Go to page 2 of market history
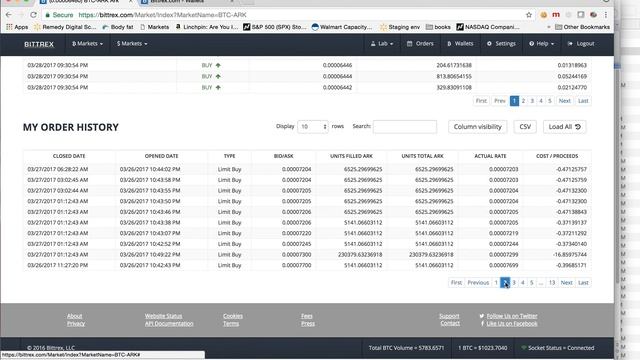Screen dimensions: 640x360 pos(523,101)
